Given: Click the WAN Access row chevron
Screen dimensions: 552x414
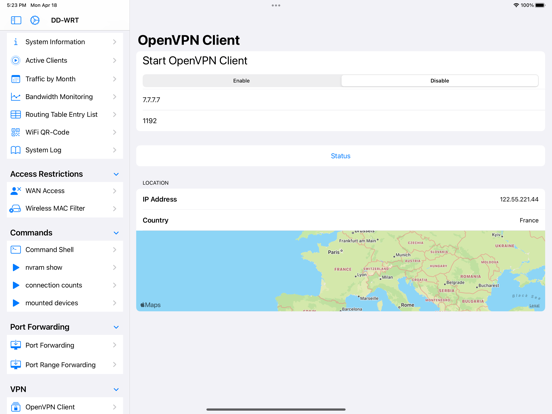Looking at the screenshot, I should point(114,191).
